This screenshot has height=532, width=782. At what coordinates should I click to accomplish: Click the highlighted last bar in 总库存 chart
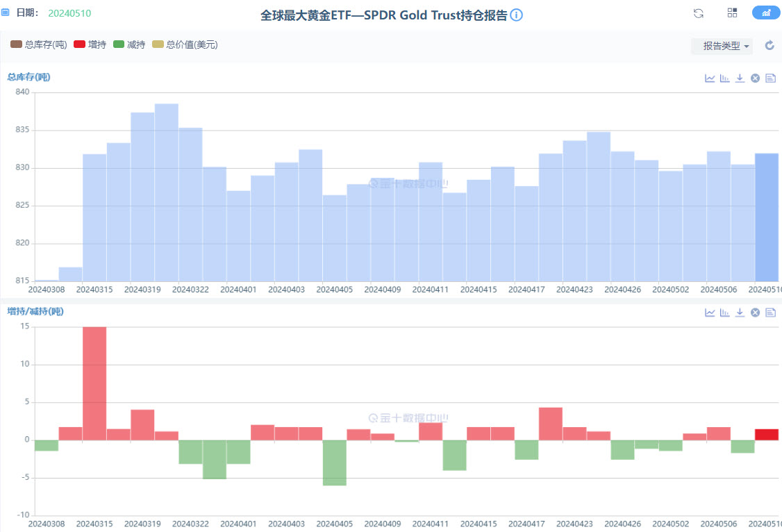point(767,217)
